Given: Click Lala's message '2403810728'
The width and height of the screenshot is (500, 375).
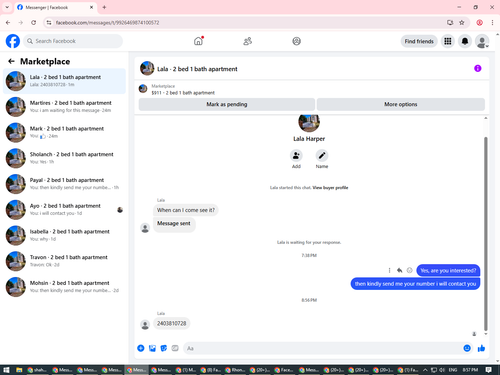Looking at the screenshot, I should [172, 323].
